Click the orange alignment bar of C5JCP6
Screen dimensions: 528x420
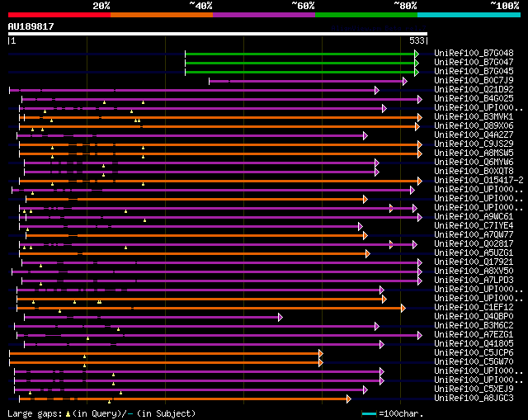click(x=164, y=354)
